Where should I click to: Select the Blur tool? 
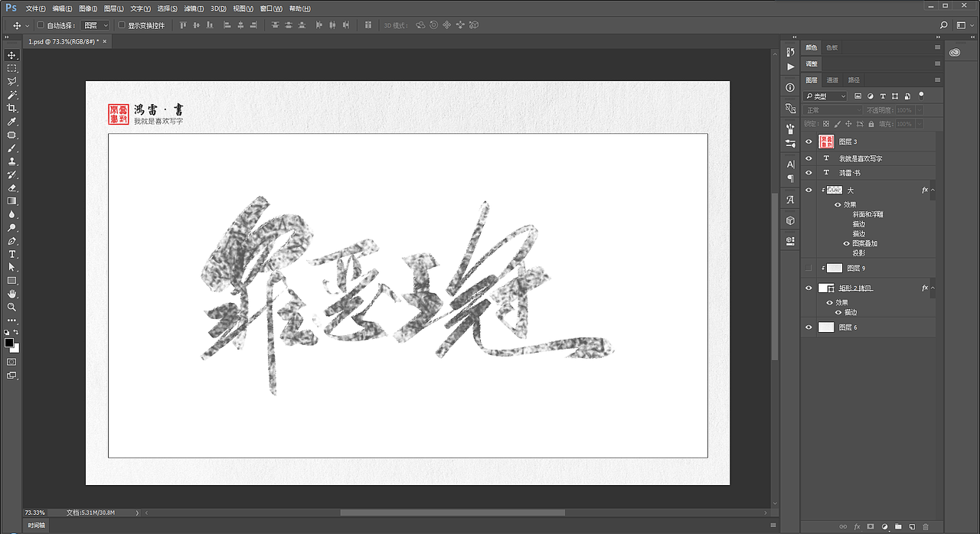pyautogui.click(x=11, y=215)
